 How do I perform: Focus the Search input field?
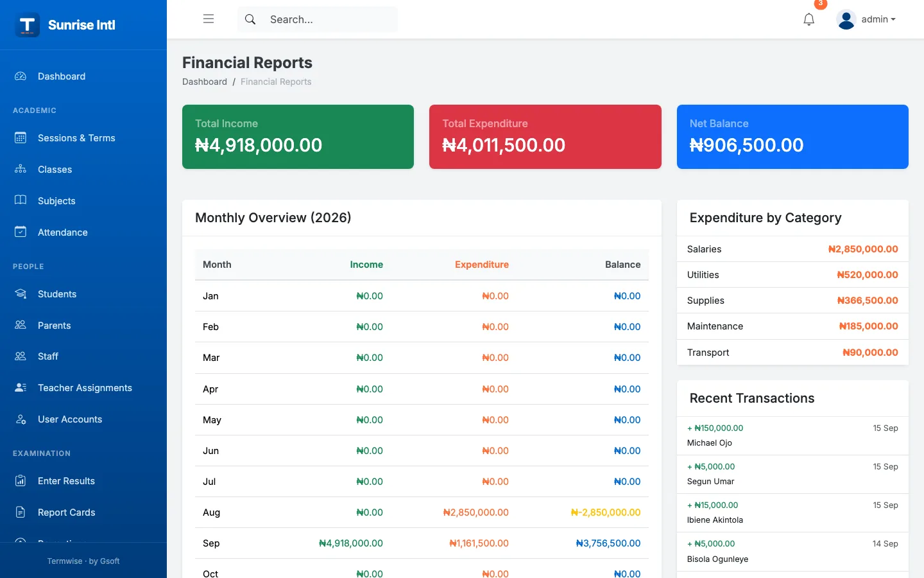[x=330, y=19]
